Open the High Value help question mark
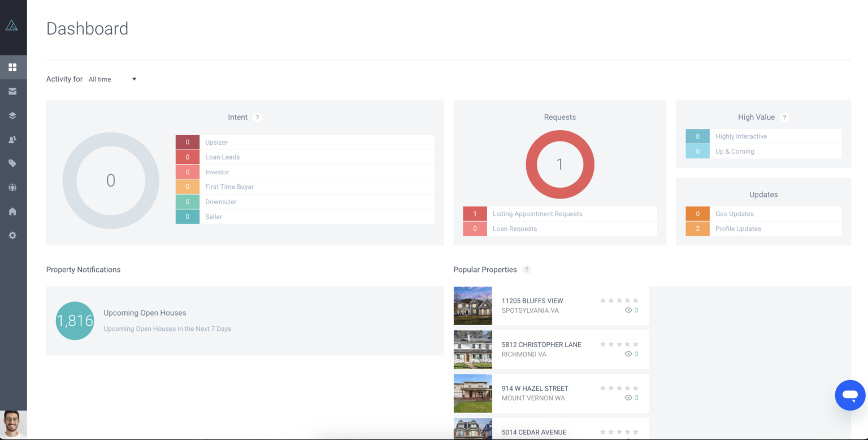This screenshot has height=440, width=868. point(784,117)
